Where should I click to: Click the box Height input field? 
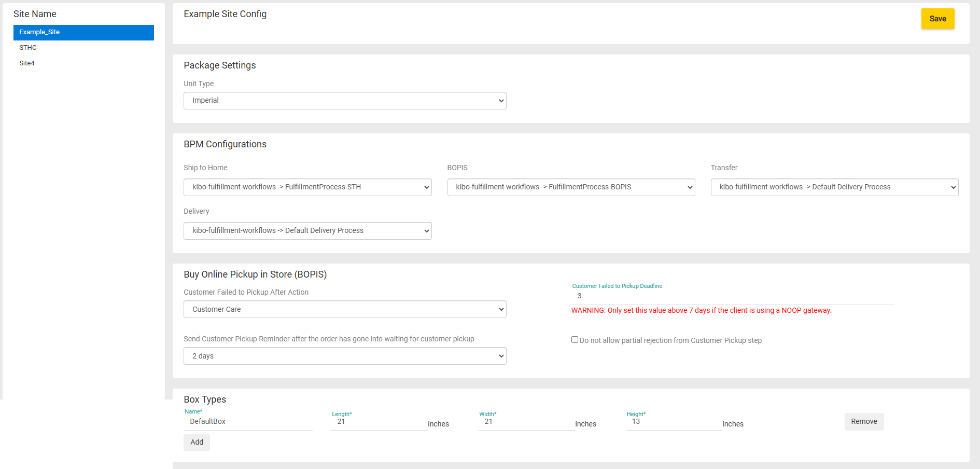(674, 422)
